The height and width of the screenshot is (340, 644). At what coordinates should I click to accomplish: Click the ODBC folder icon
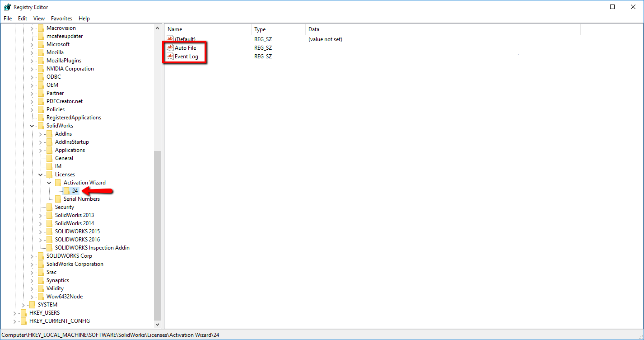pyautogui.click(x=42, y=77)
